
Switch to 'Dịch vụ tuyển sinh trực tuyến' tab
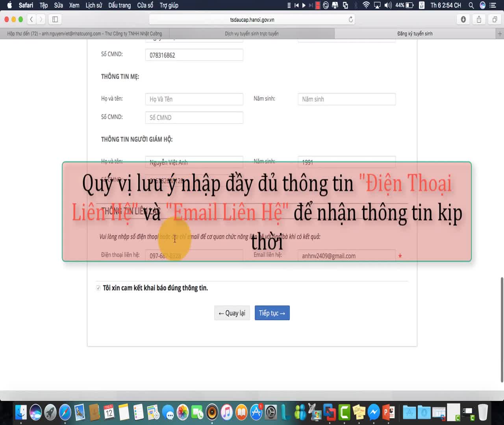click(x=252, y=34)
